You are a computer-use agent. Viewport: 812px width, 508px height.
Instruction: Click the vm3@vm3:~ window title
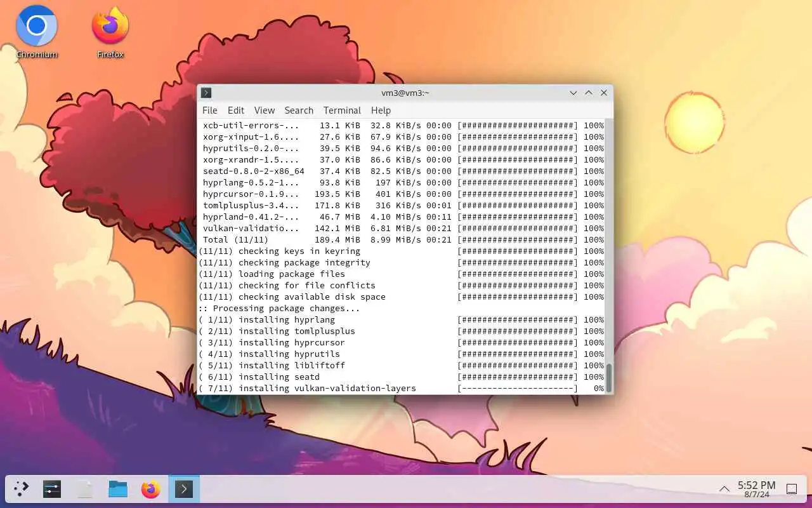tap(405, 93)
